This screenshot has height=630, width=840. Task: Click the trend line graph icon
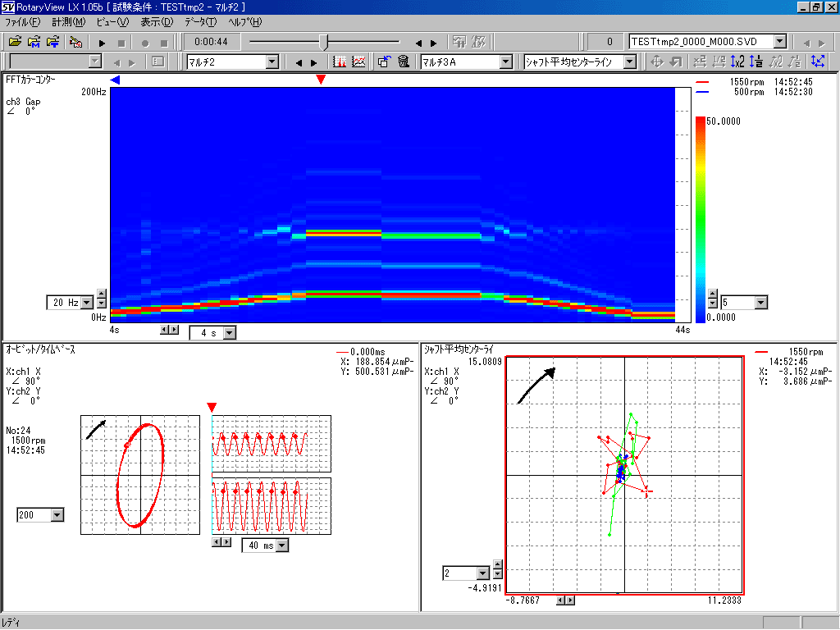(358, 62)
